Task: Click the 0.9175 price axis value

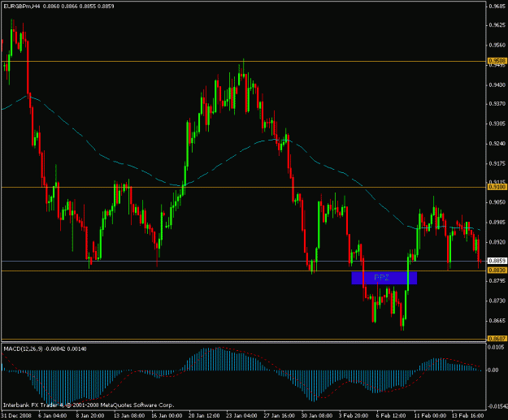Action: pos(497,163)
